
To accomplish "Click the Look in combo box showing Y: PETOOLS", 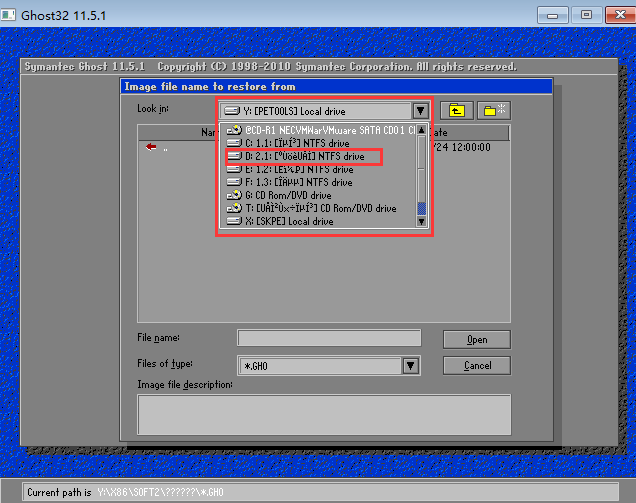I will coord(315,111).
